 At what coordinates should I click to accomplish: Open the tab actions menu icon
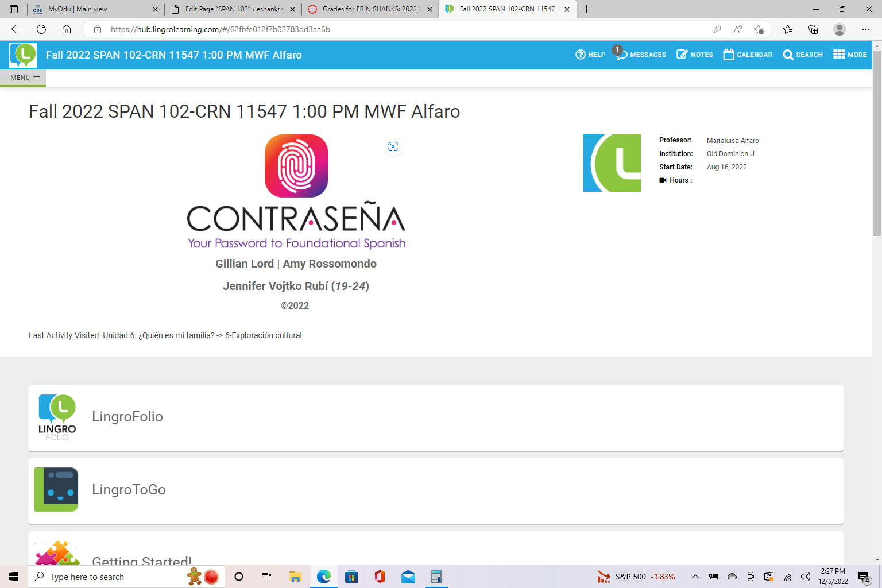pos(14,9)
